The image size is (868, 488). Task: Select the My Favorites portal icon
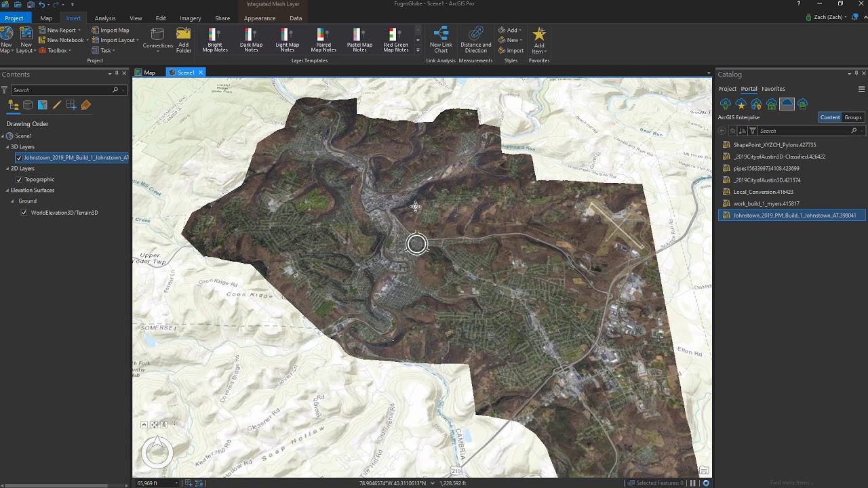(x=741, y=104)
